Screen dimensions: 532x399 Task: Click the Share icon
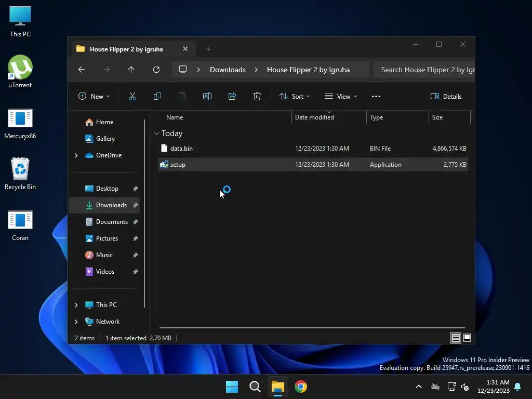click(x=232, y=96)
